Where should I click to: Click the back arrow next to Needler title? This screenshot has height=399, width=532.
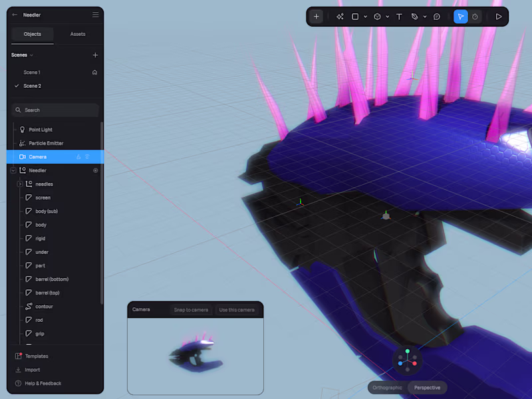coord(15,15)
